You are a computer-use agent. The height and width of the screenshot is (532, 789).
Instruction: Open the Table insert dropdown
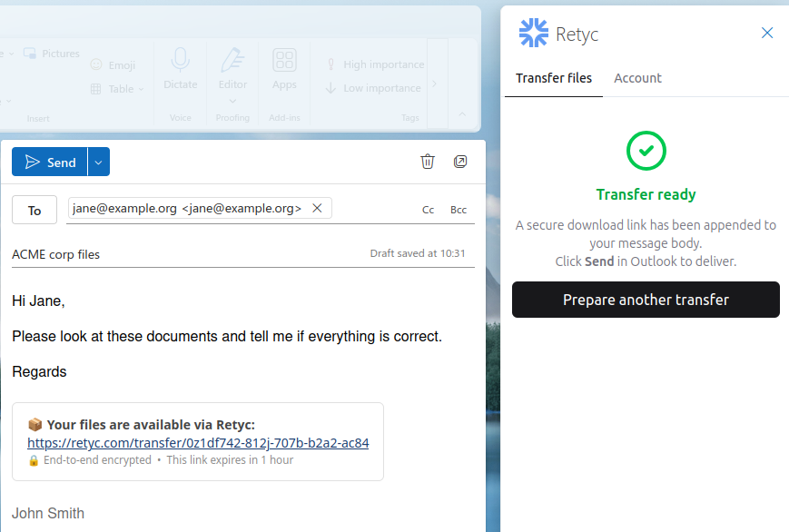(117, 89)
